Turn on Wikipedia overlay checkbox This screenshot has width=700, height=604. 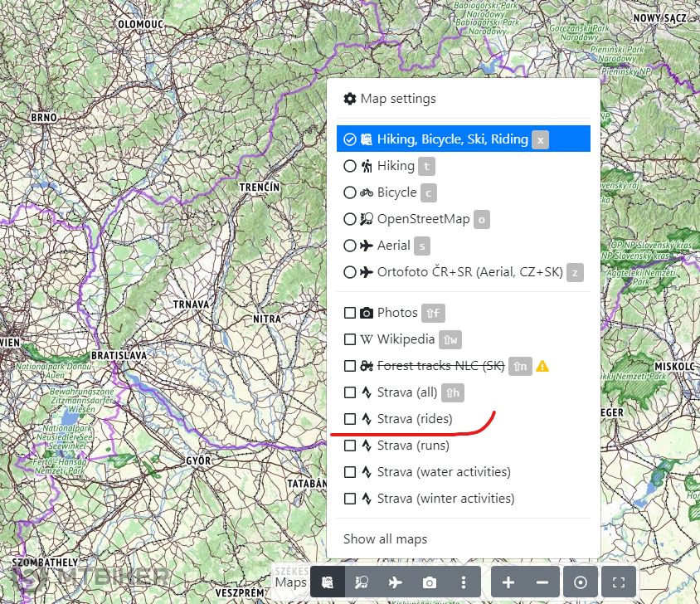[x=350, y=339]
